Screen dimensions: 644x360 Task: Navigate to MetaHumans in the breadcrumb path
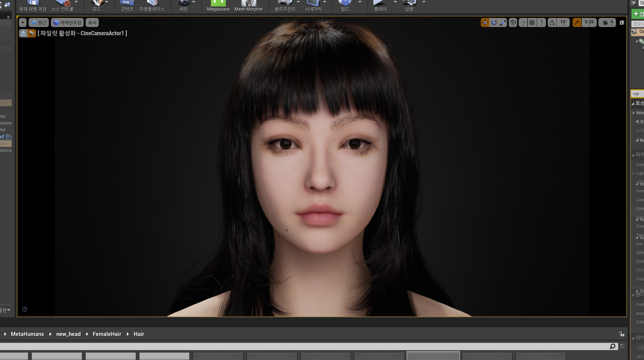point(28,334)
